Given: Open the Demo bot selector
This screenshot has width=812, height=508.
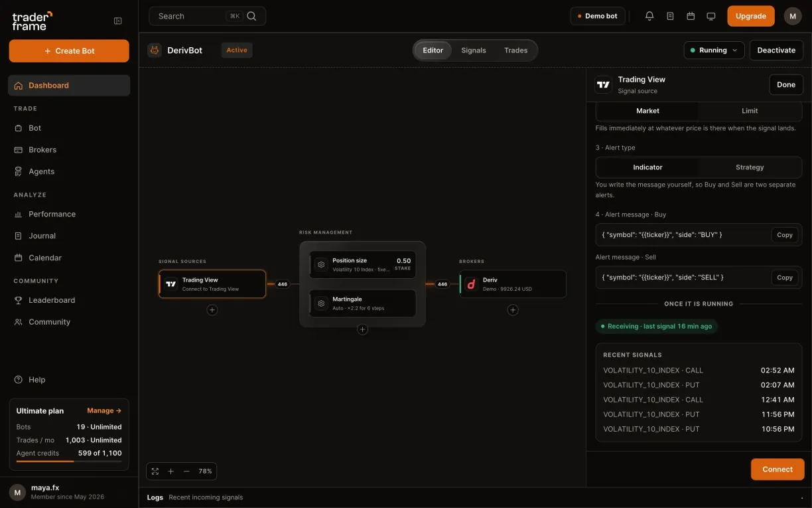Looking at the screenshot, I should click(598, 16).
